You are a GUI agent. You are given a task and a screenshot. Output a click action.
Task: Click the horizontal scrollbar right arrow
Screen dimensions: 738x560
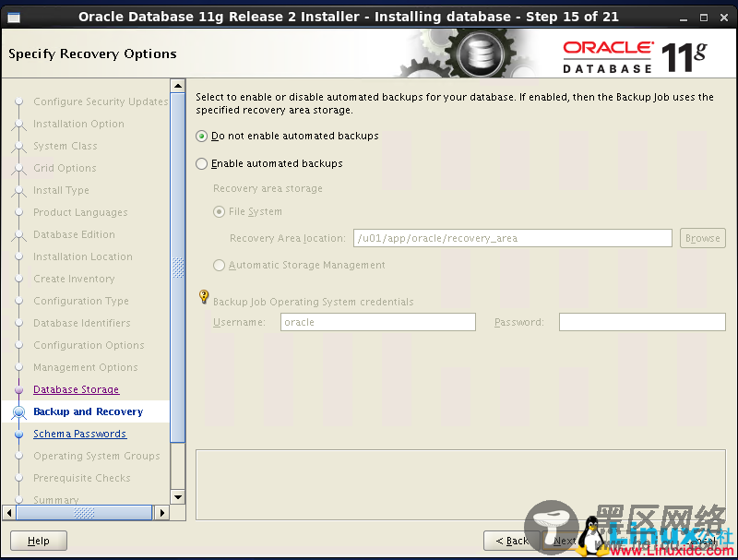(x=162, y=512)
